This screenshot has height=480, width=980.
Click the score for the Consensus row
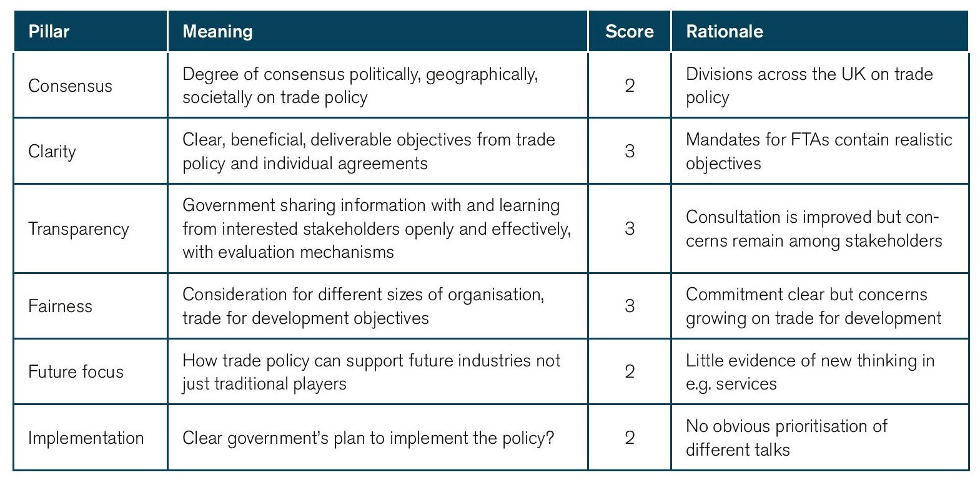point(629,86)
